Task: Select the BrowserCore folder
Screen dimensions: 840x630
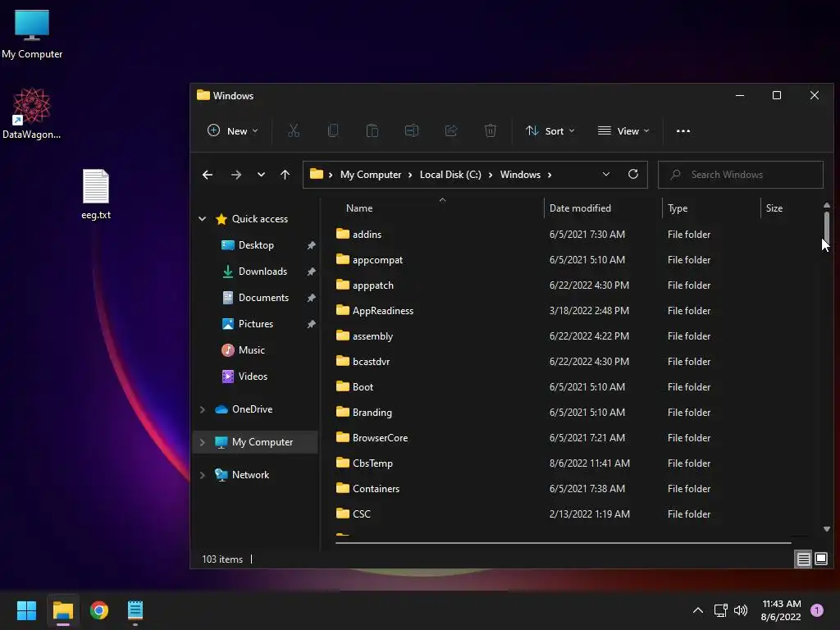Action: [x=381, y=438]
